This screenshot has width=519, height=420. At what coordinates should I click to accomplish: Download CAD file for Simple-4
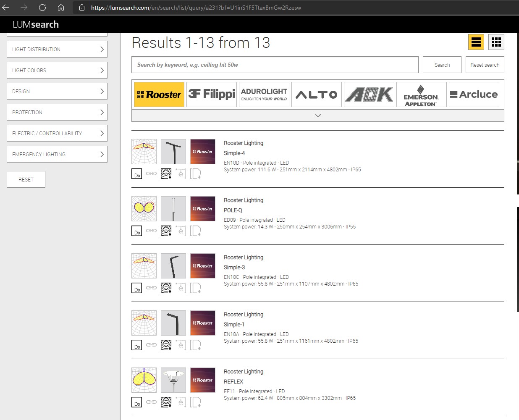(196, 174)
